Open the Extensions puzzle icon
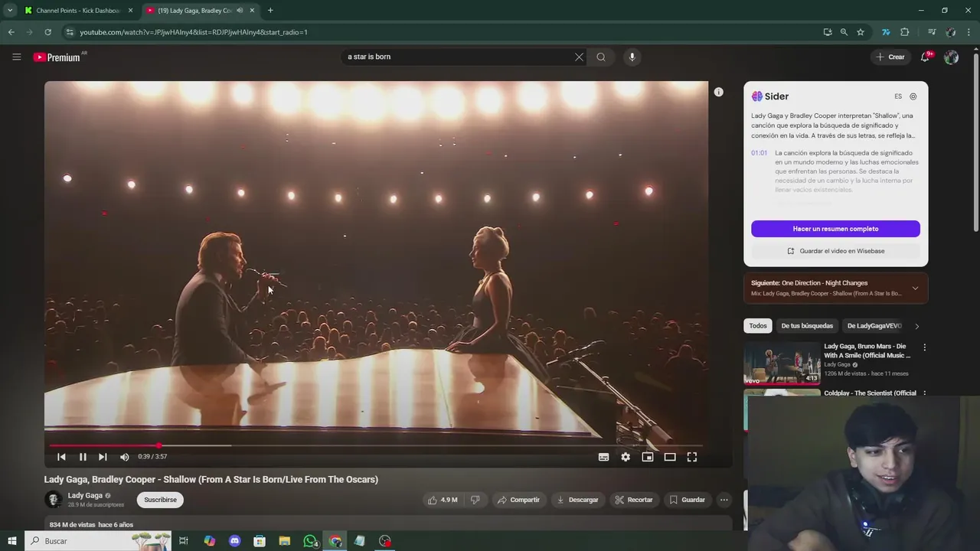This screenshot has height=551, width=980. pyautogui.click(x=905, y=32)
